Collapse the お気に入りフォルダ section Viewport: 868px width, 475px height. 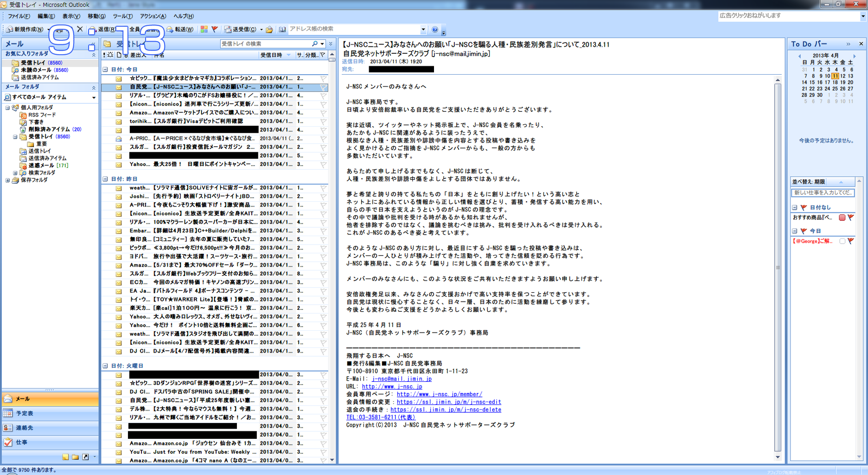coord(94,54)
